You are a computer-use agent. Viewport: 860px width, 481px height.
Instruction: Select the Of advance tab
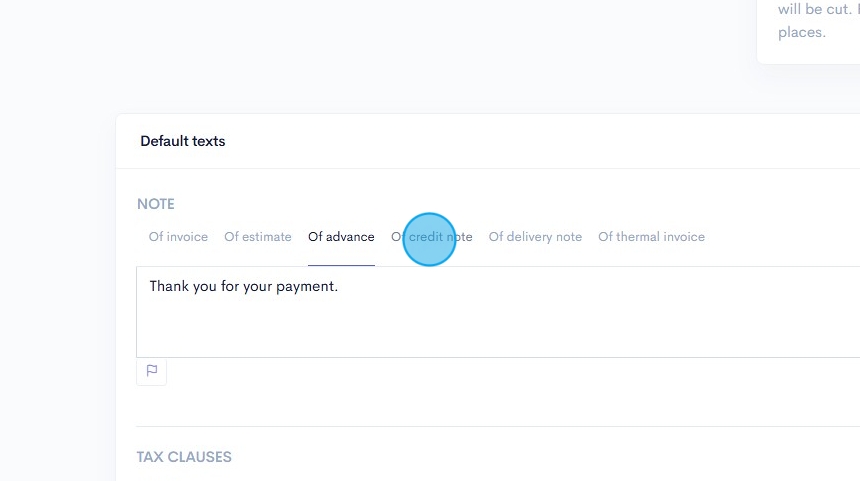341,237
